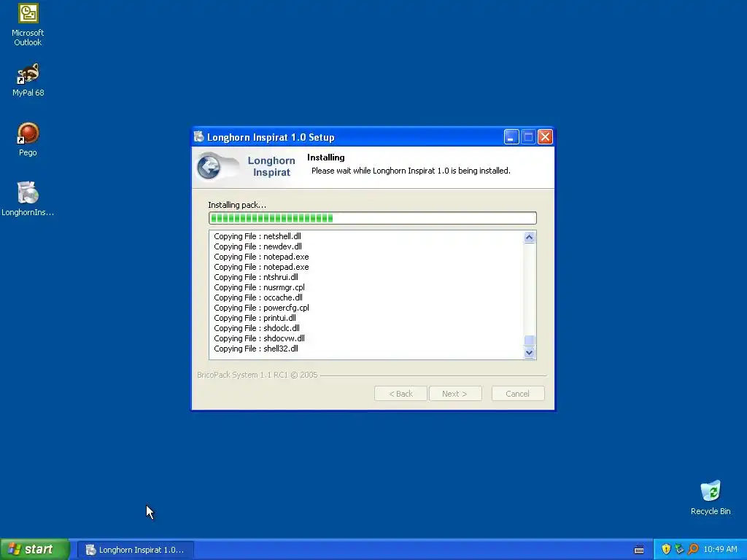Image resolution: width=747 pixels, height=560 pixels.
Task: Select the MyPal 68 desktop shortcut
Action: click(x=28, y=80)
